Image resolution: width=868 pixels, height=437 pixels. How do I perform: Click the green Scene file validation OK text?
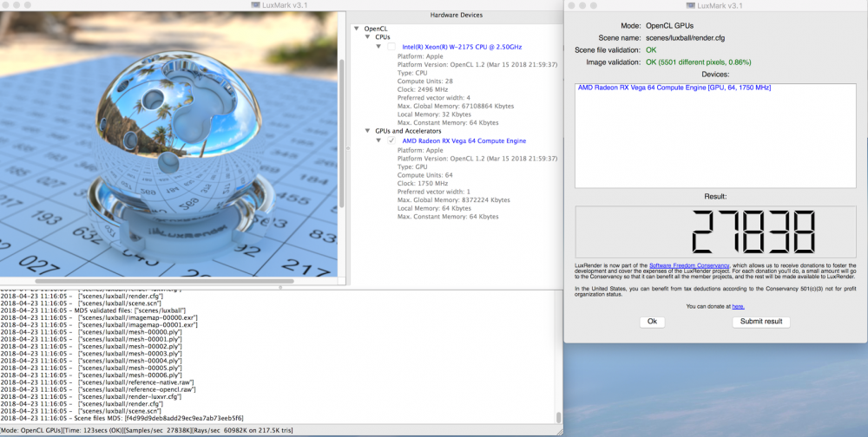point(651,50)
